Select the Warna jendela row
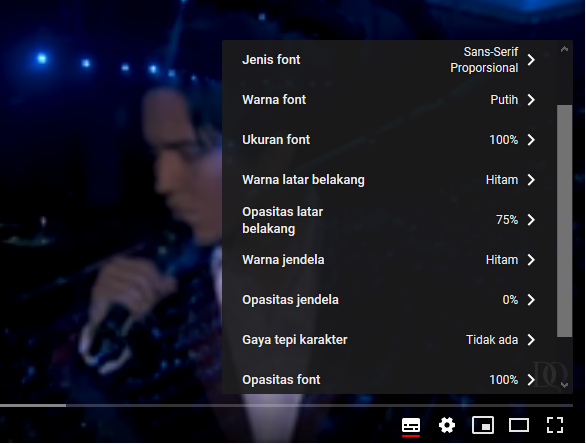Screen dimensions: 586x444 389,260
